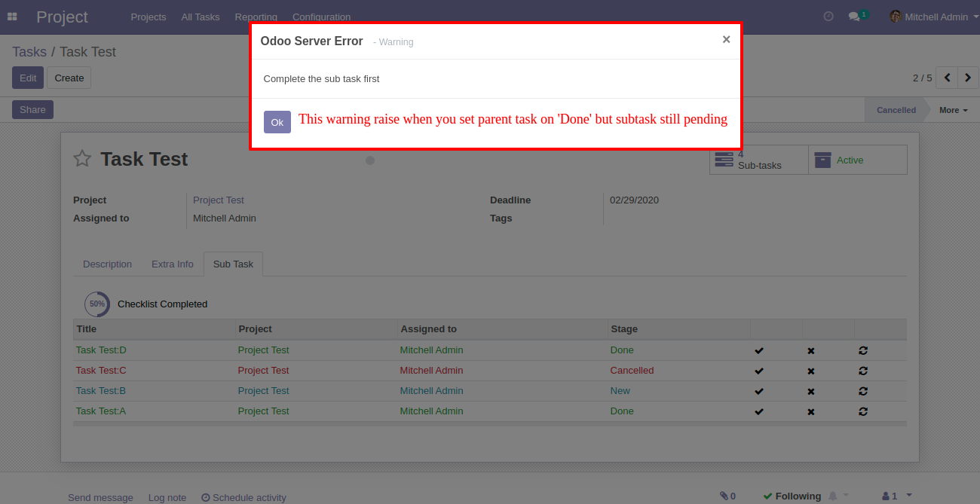
Task: Open the All Tasks menu
Action: pyautogui.click(x=201, y=17)
